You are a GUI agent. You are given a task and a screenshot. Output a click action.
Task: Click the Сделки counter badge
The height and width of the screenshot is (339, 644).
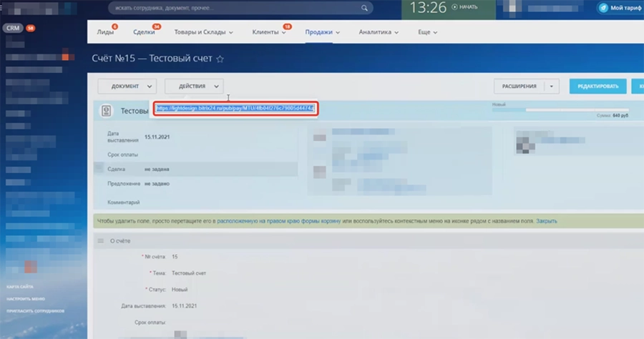coord(157,27)
